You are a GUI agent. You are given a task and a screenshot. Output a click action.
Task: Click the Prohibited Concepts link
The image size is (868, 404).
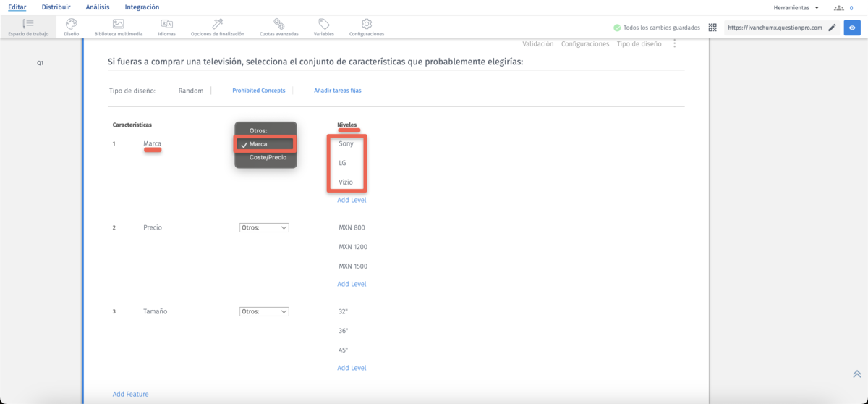(x=258, y=91)
